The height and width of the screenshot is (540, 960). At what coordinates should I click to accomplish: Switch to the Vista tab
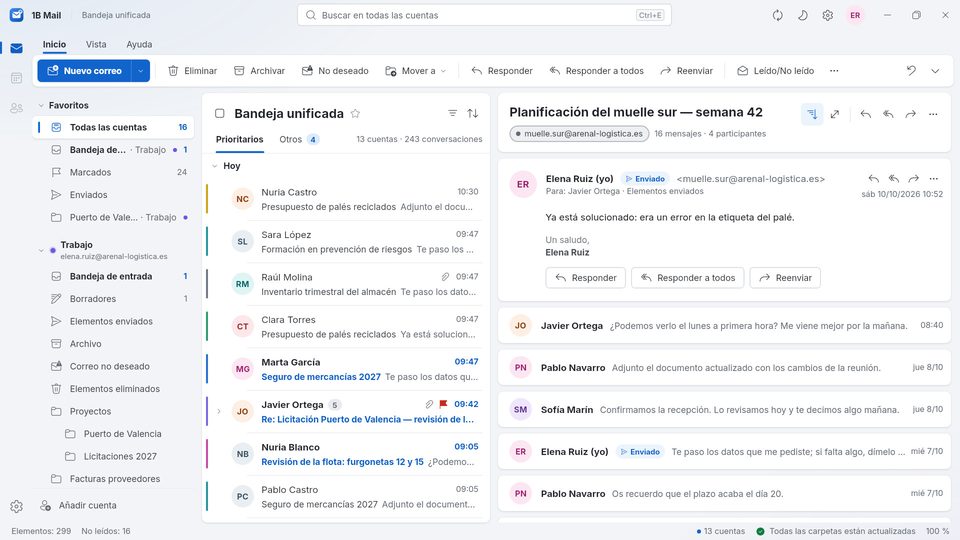click(x=96, y=44)
